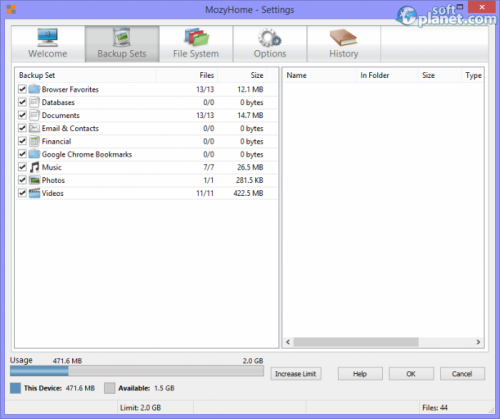Uncheck Google Chrome Bookmarks backup set
This screenshot has height=419, width=500.
(22, 154)
